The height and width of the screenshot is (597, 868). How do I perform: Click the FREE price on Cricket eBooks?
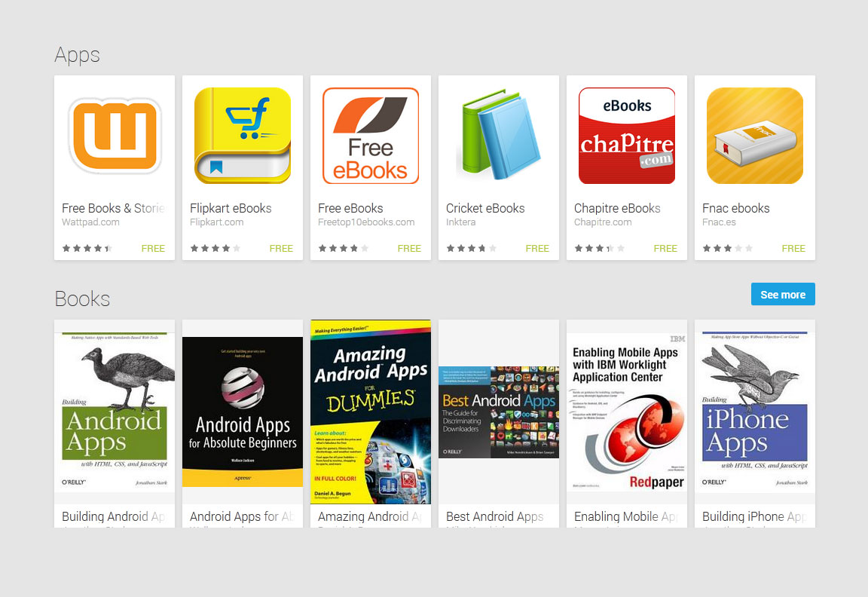tap(537, 248)
